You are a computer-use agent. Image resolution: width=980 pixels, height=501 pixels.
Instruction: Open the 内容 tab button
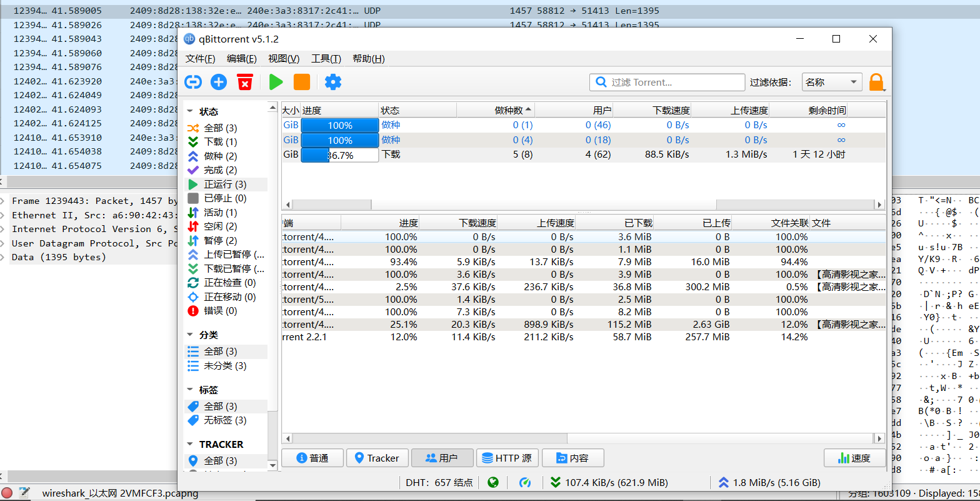point(572,458)
